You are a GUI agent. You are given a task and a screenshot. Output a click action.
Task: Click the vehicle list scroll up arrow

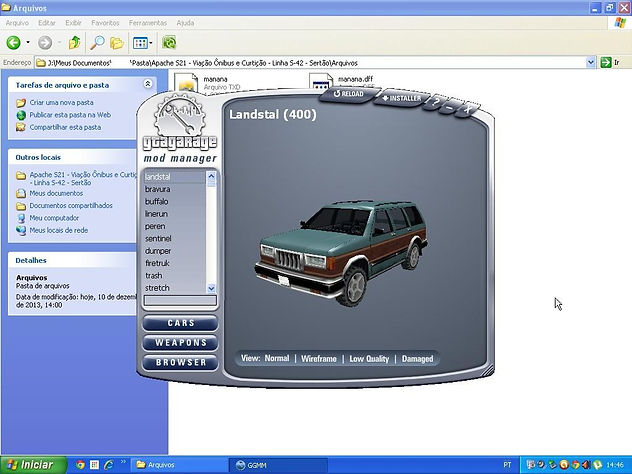211,175
